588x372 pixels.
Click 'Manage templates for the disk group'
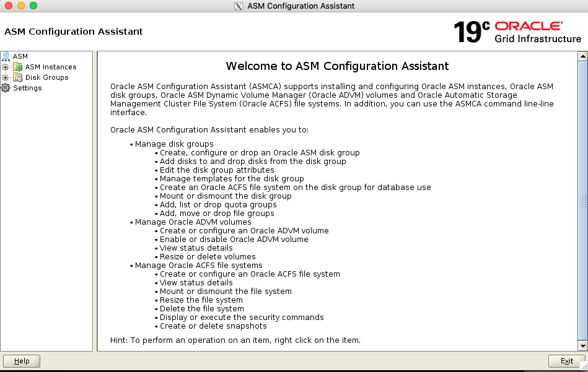coord(232,178)
